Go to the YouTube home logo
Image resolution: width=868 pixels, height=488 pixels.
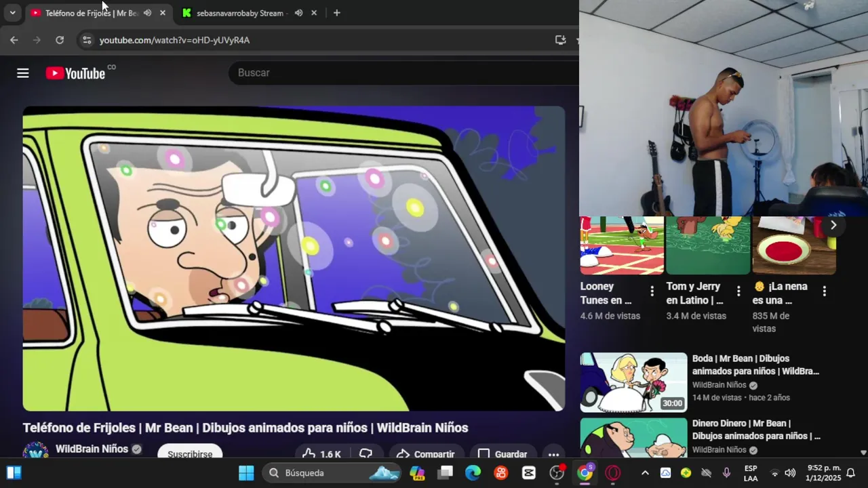click(75, 73)
